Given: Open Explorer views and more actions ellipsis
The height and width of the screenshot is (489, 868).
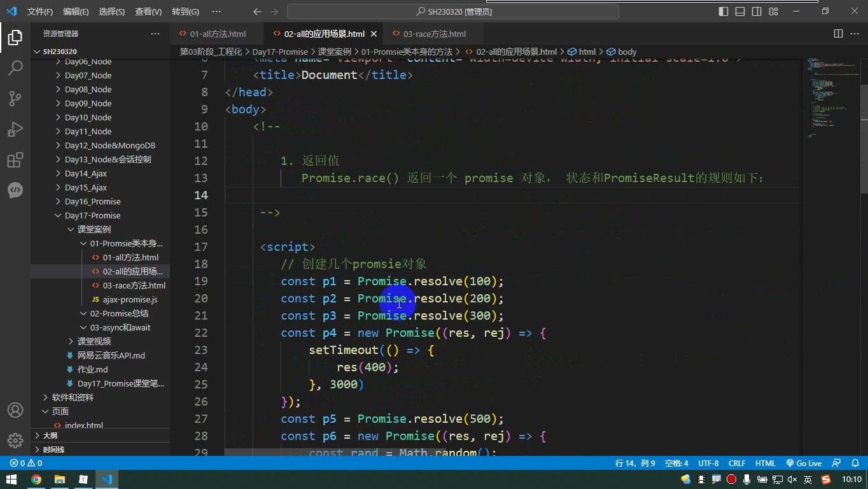Looking at the screenshot, I should pos(155,34).
